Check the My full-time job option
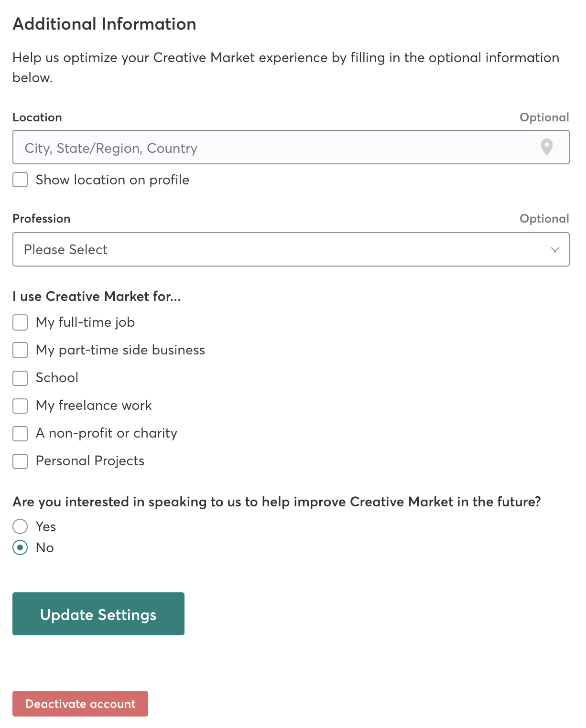Image resolution: width=586 pixels, height=728 pixels. (20, 322)
